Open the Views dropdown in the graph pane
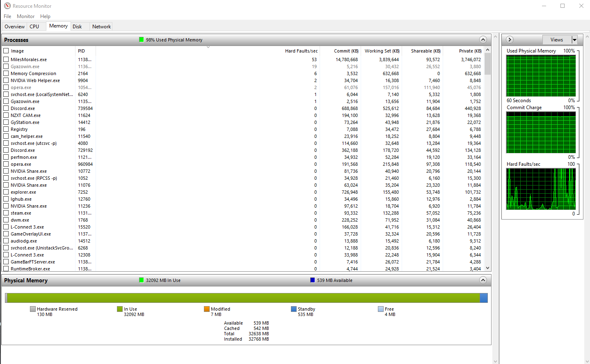Viewport: 590px width, 364px height. point(573,39)
